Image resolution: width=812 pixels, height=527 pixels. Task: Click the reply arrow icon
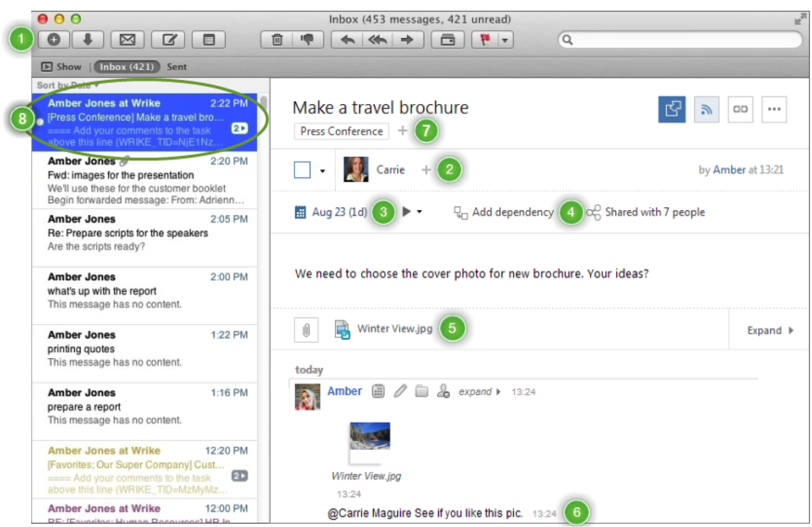click(x=348, y=40)
